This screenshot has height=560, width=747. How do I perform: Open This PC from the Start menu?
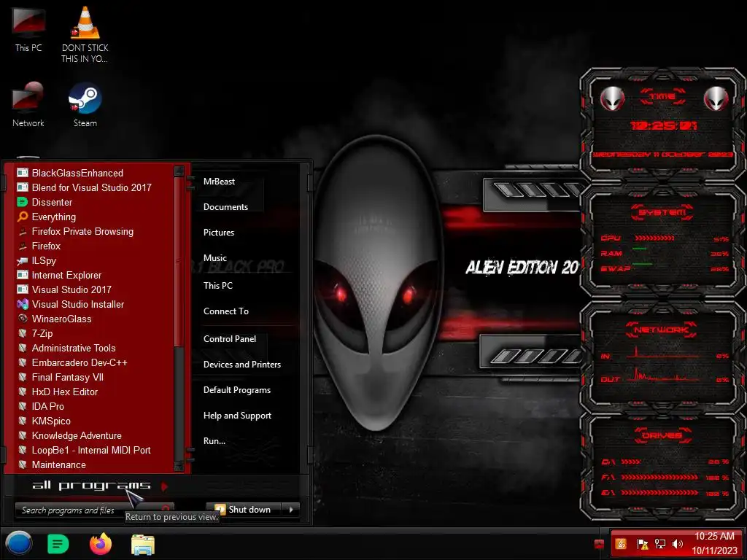coord(217,286)
